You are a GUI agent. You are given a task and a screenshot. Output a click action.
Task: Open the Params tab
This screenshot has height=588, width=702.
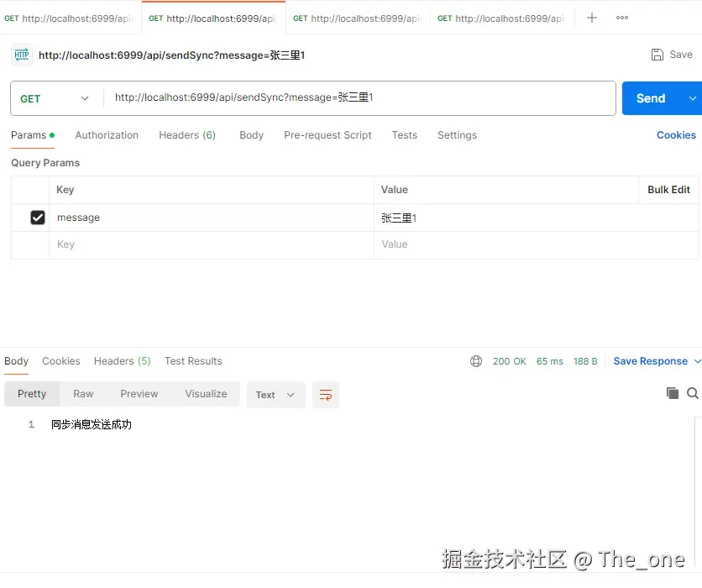(32, 135)
